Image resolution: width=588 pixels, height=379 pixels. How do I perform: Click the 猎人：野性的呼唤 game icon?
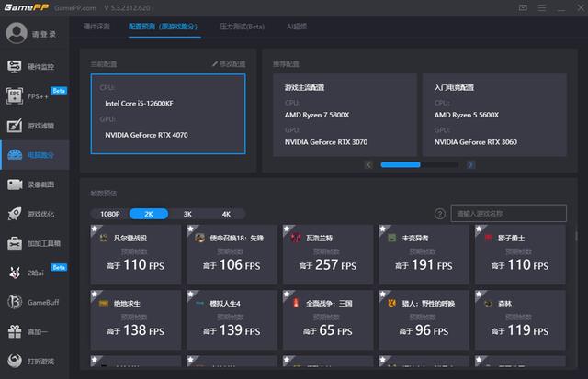pos(392,304)
